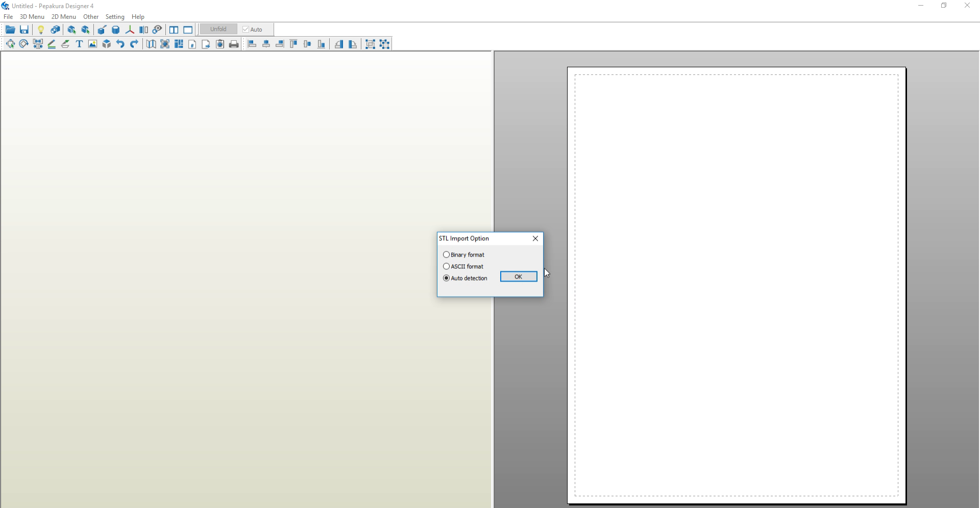980x508 pixels.
Task: Click the align left icon
Action: (x=252, y=44)
